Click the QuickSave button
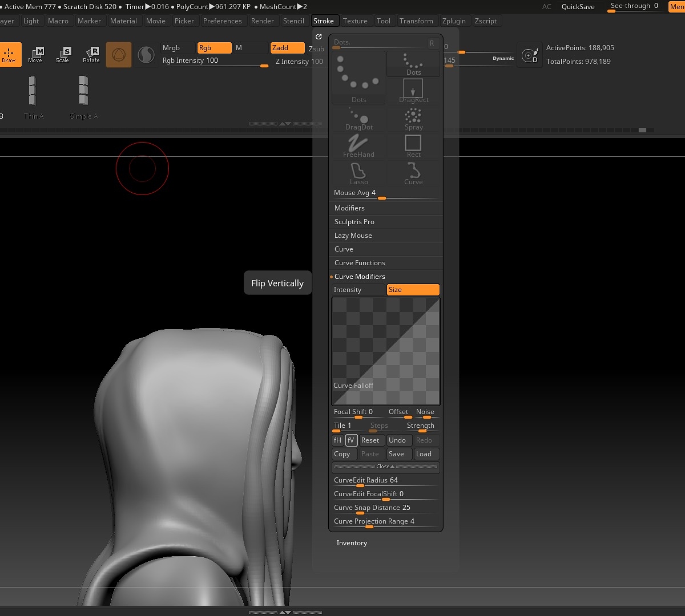Screen dimensions: 685x616 point(578,7)
